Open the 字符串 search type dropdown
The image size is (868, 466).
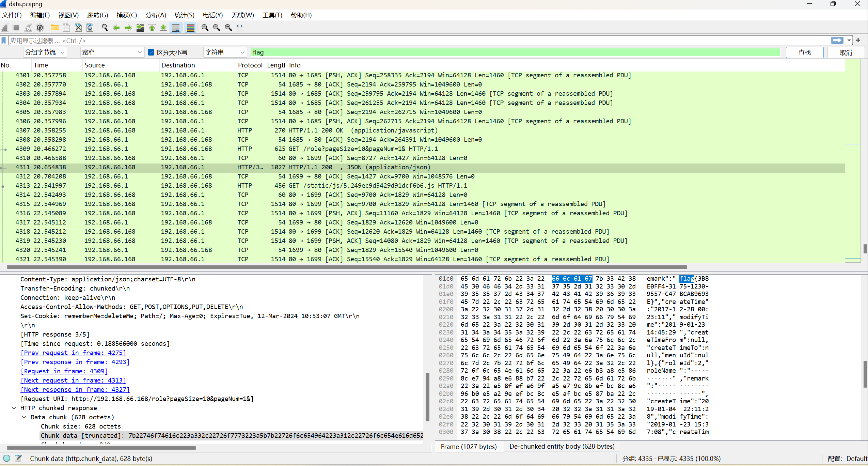(225, 52)
